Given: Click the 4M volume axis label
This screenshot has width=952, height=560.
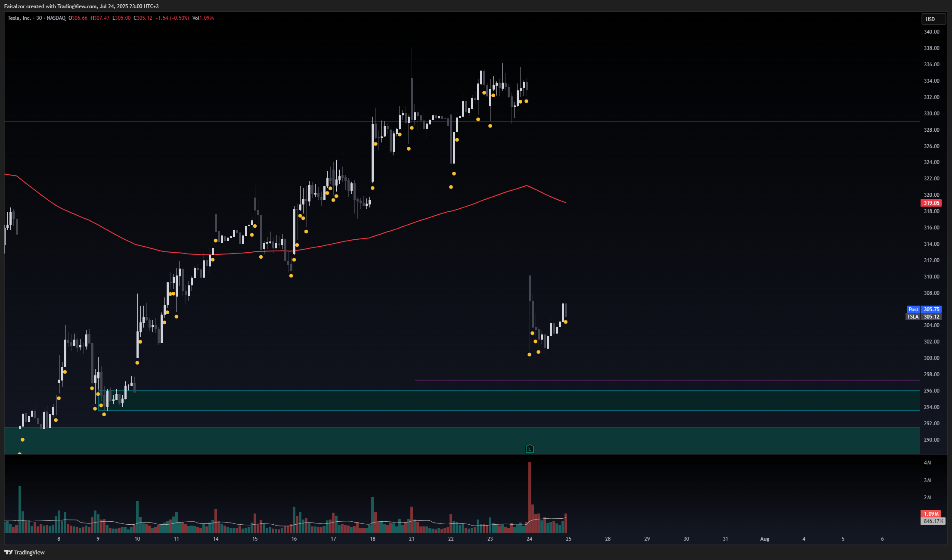Looking at the screenshot, I should tap(927, 463).
